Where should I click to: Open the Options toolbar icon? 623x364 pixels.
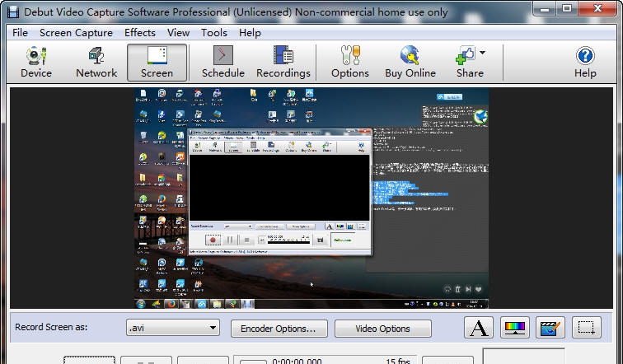(x=350, y=63)
